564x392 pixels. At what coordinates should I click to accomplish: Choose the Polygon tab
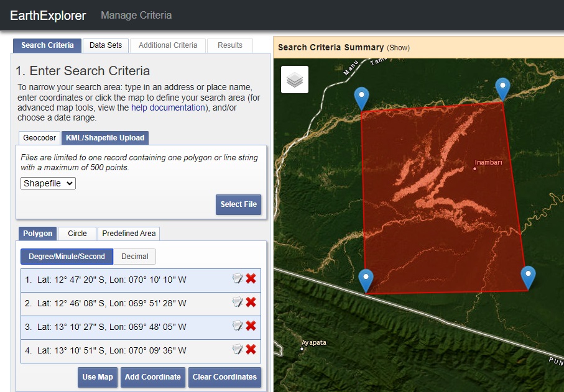point(38,234)
